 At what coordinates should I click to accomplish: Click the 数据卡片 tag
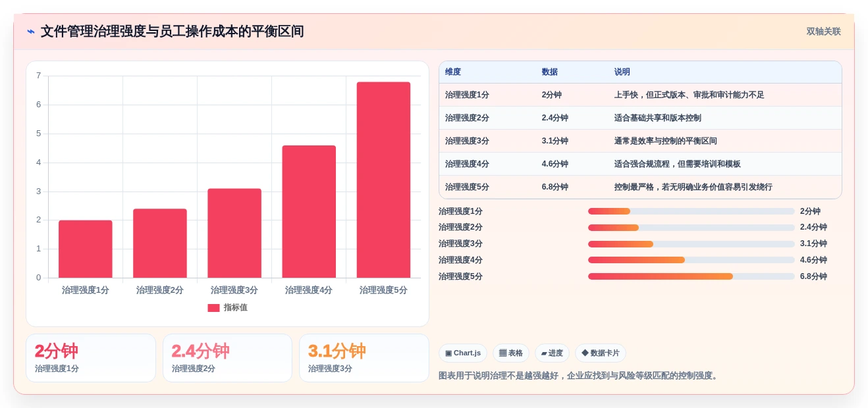pyautogui.click(x=601, y=353)
